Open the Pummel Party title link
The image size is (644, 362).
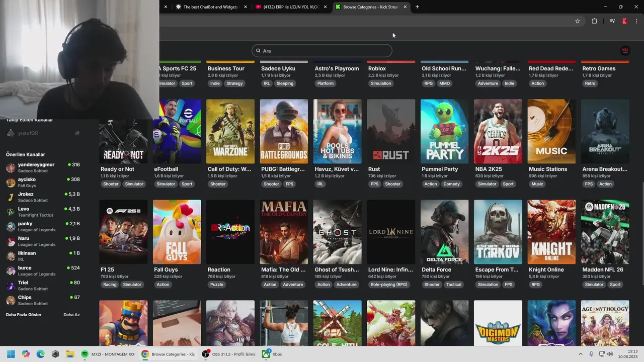point(440,169)
